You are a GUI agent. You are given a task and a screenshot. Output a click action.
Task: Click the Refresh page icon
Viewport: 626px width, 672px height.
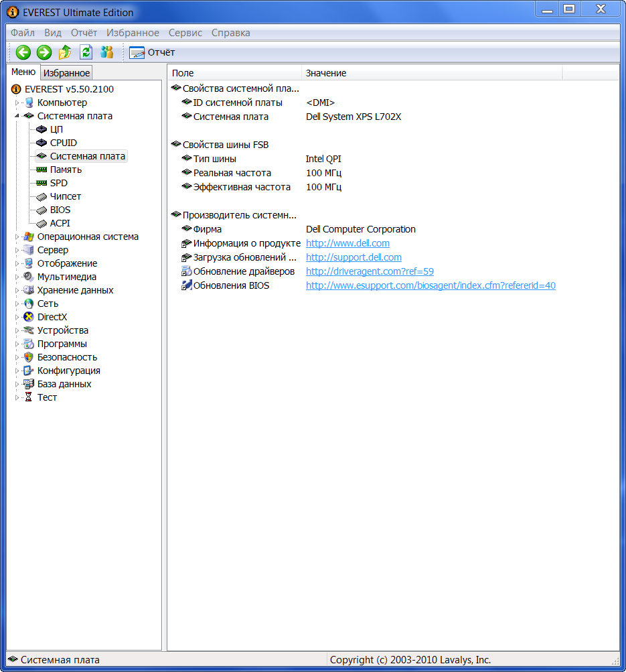[x=86, y=52]
